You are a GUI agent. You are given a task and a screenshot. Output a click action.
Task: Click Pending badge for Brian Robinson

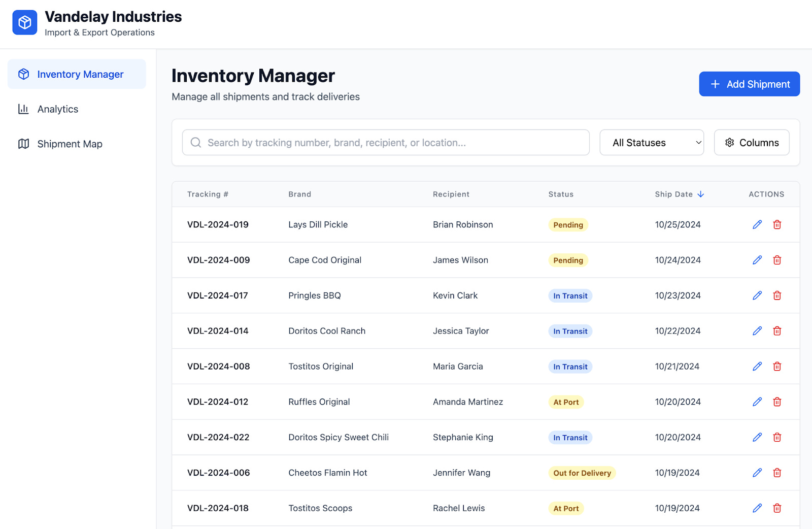point(568,225)
